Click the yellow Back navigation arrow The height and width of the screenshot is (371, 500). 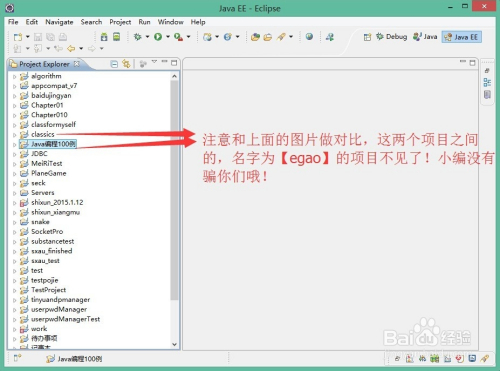[71, 49]
